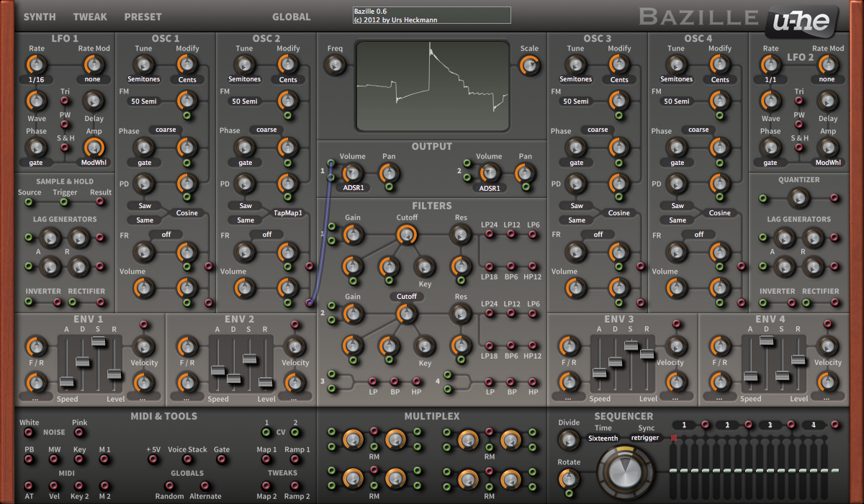The image size is (864, 504).
Task: Select the Map 1 tweaks jack
Action: 266,459
